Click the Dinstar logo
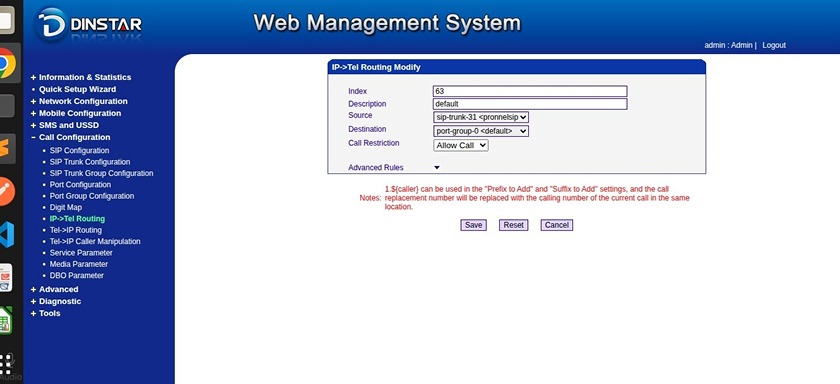 tap(89, 25)
